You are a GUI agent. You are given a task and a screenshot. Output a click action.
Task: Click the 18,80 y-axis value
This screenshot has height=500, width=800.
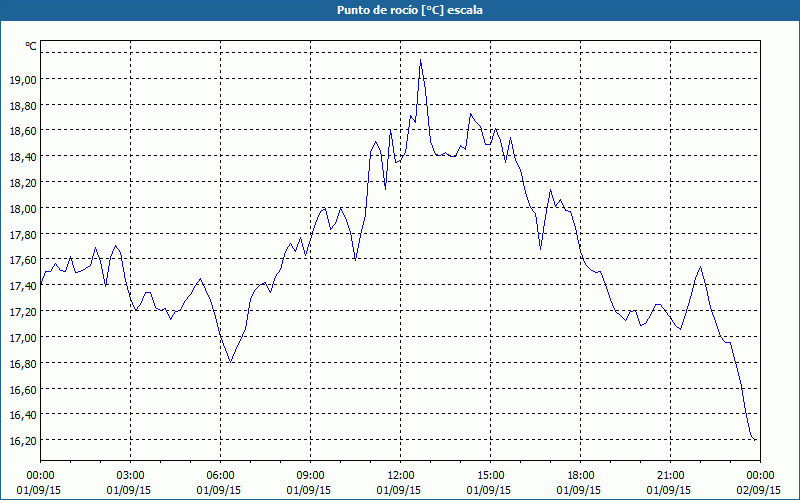click(23, 105)
